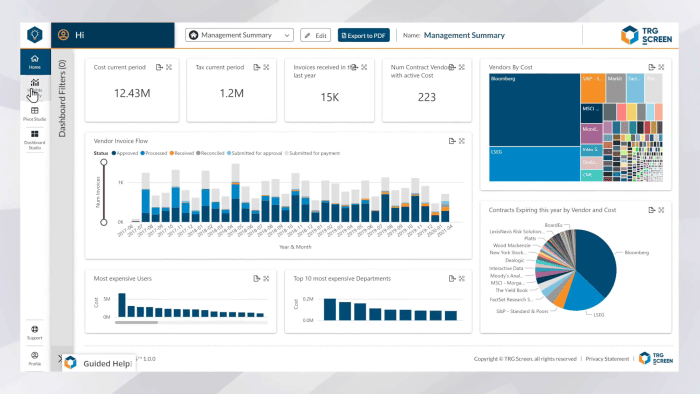Export the Vendor Invoice Flow chart
This screenshot has width=700, height=394.
[452, 141]
